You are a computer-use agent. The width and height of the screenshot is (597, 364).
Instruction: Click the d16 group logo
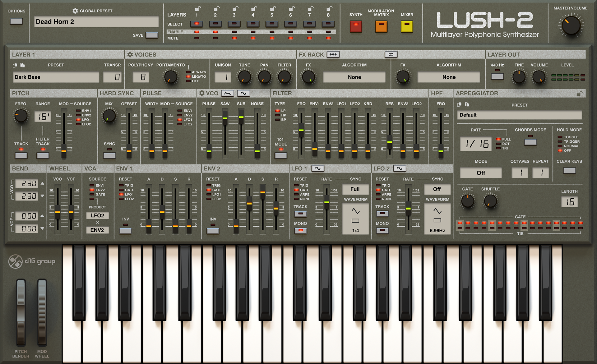coord(32,261)
